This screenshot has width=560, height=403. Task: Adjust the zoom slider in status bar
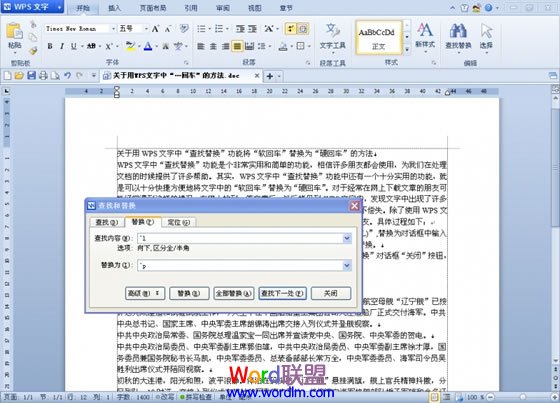tap(523, 397)
